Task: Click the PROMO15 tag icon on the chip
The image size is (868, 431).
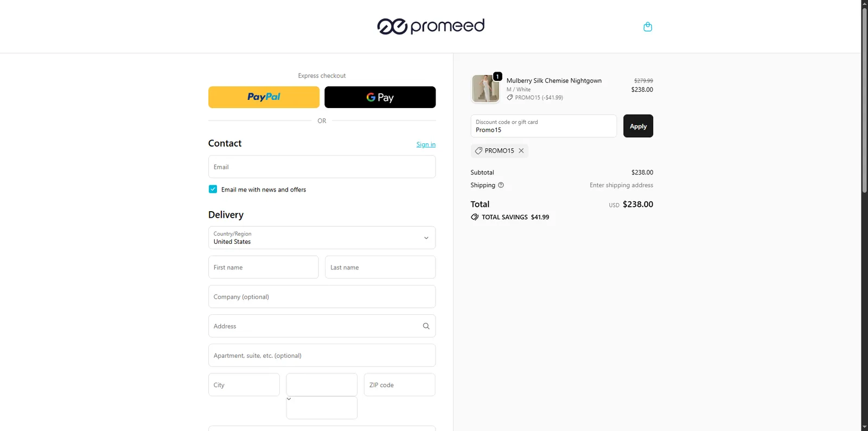Action: coord(478,150)
